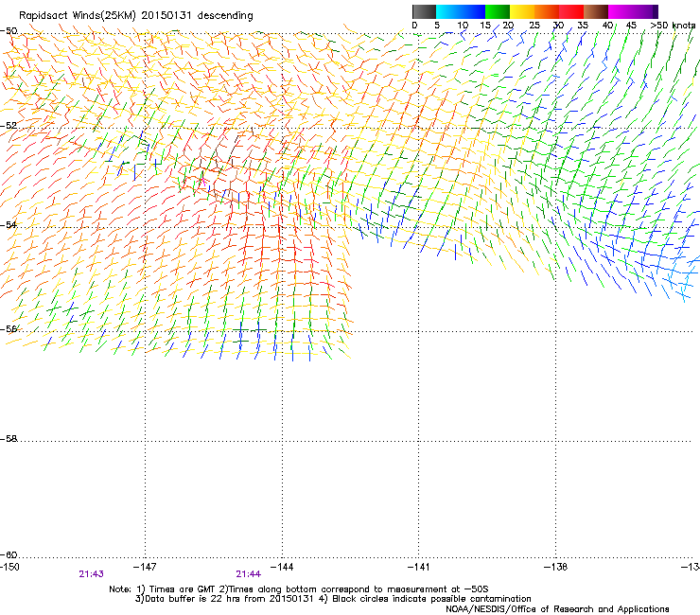
Task: Click the longitude label -138
Action: tap(556, 567)
